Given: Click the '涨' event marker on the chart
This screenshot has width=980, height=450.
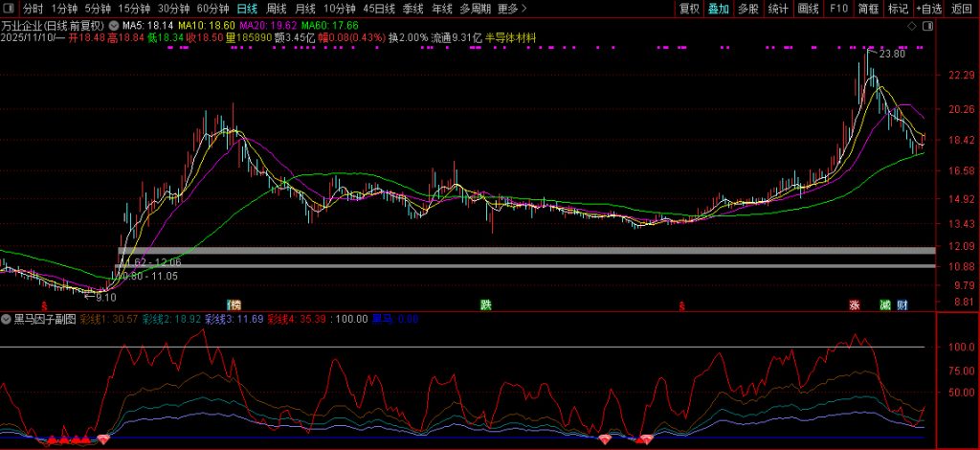Looking at the screenshot, I should [x=852, y=304].
